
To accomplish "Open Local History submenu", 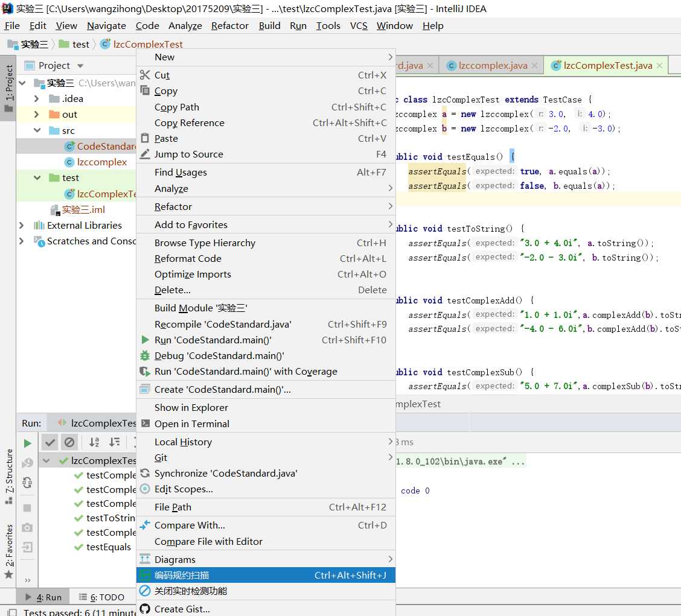I will coord(266,442).
